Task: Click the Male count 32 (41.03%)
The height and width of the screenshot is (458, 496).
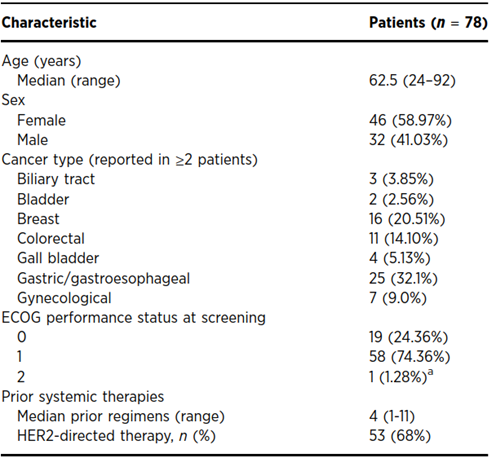Action: 408,140
